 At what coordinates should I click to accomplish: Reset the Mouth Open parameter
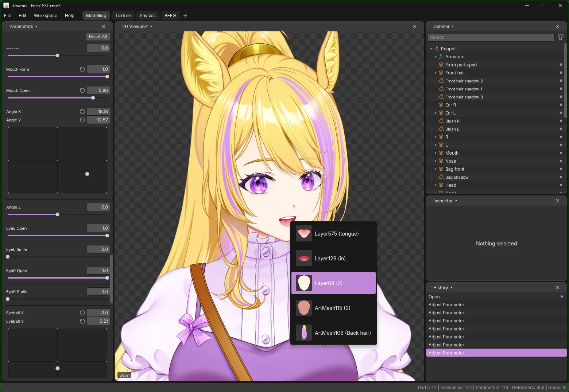tap(82, 90)
